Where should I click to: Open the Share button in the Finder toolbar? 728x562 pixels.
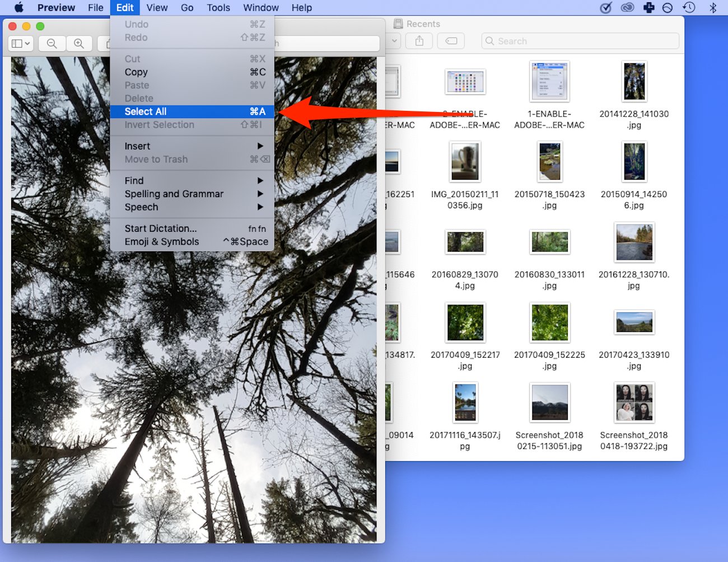419,40
